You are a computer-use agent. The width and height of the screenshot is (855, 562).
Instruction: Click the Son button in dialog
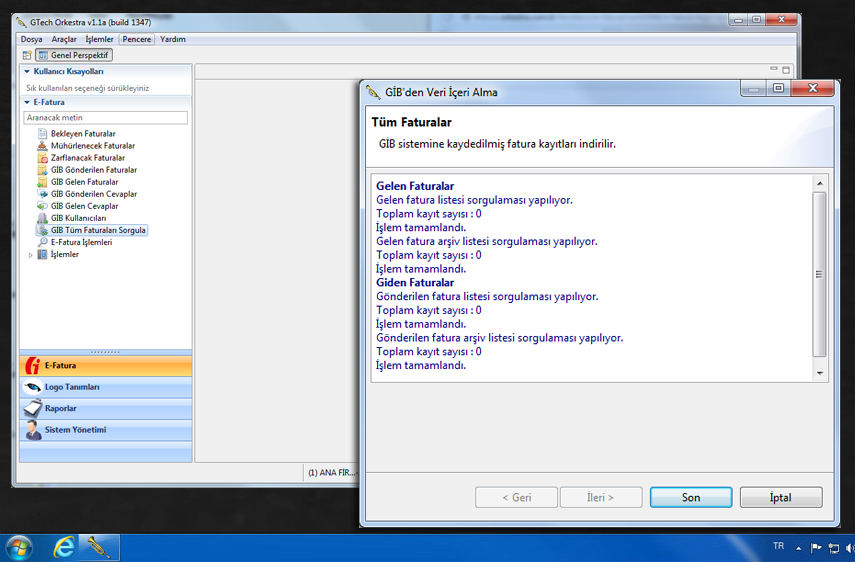click(691, 497)
